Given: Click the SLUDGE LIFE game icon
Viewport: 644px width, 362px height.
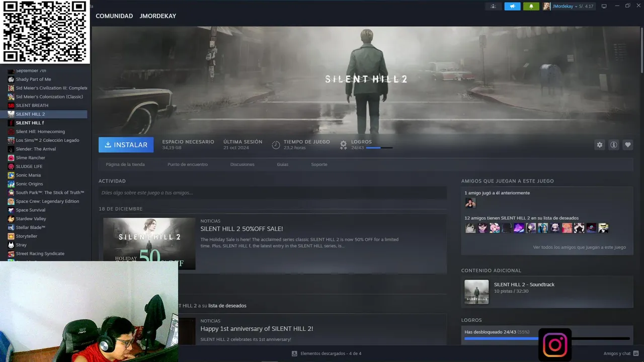Looking at the screenshot, I should tap(11, 166).
